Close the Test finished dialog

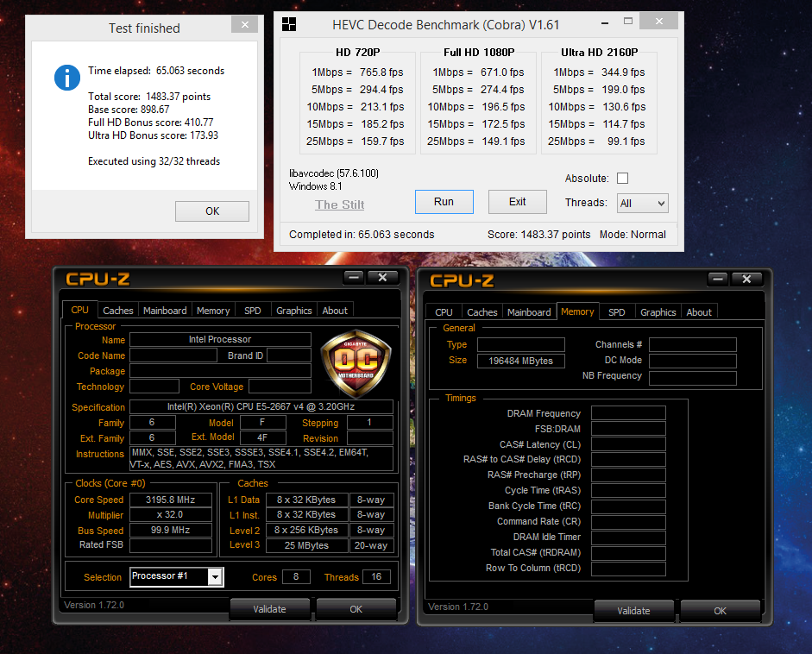(244, 24)
